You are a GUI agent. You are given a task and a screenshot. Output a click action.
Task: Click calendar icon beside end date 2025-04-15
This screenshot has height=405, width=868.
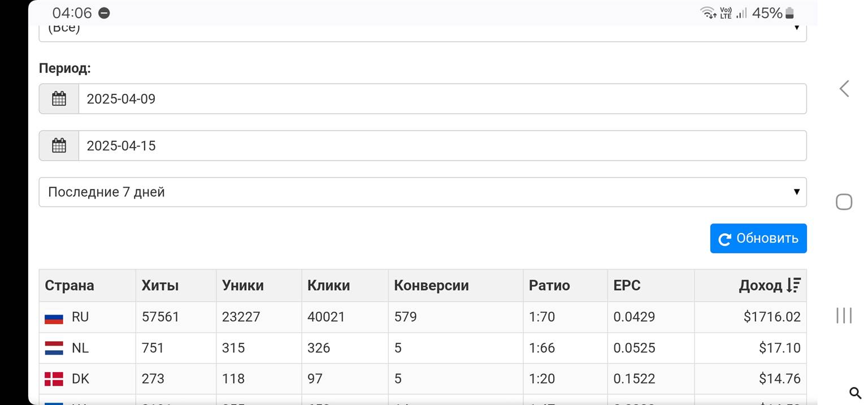(x=59, y=146)
